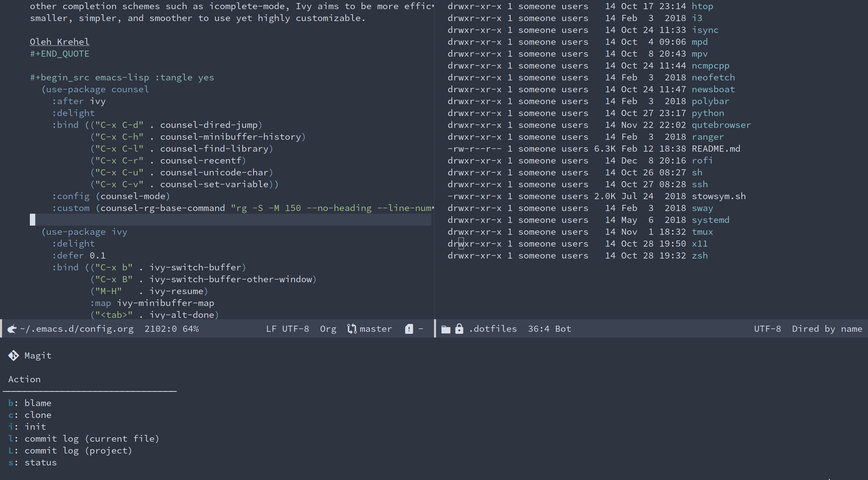Open README.md in the Dired listing
The height and width of the screenshot is (480, 868).
click(715, 149)
